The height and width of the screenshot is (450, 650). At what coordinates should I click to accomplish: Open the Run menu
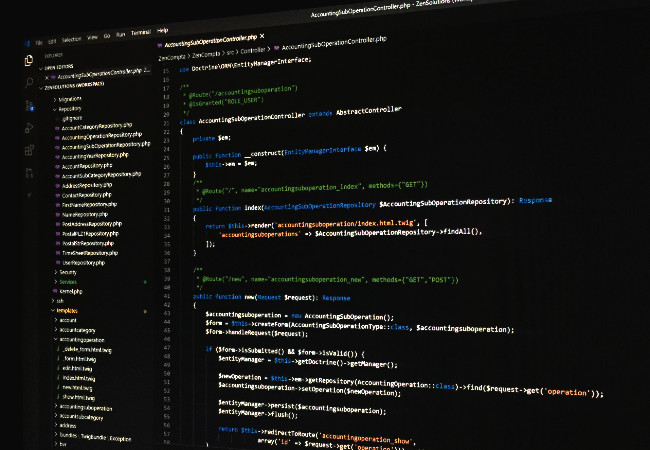(x=121, y=35)
